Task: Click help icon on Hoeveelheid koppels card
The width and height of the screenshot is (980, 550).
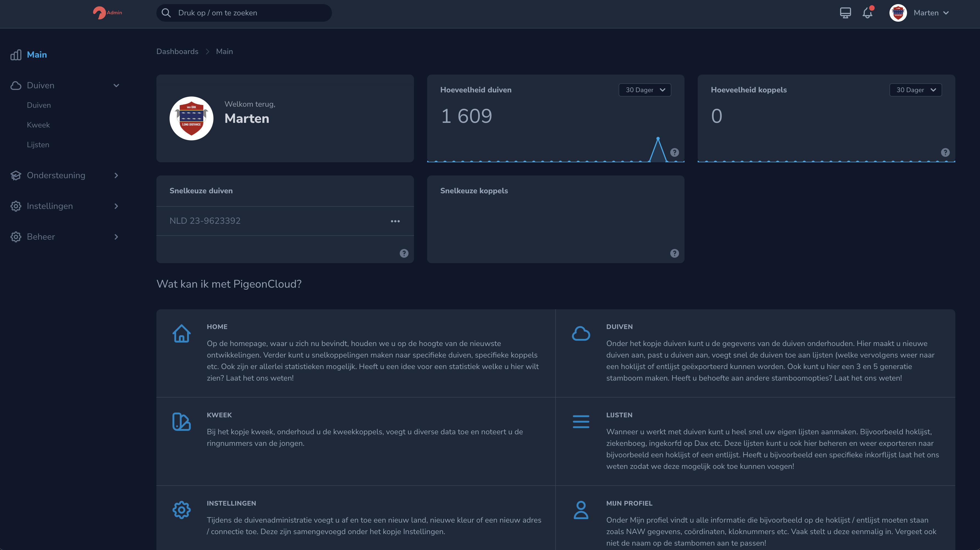Action: click(x=945, y=152)
